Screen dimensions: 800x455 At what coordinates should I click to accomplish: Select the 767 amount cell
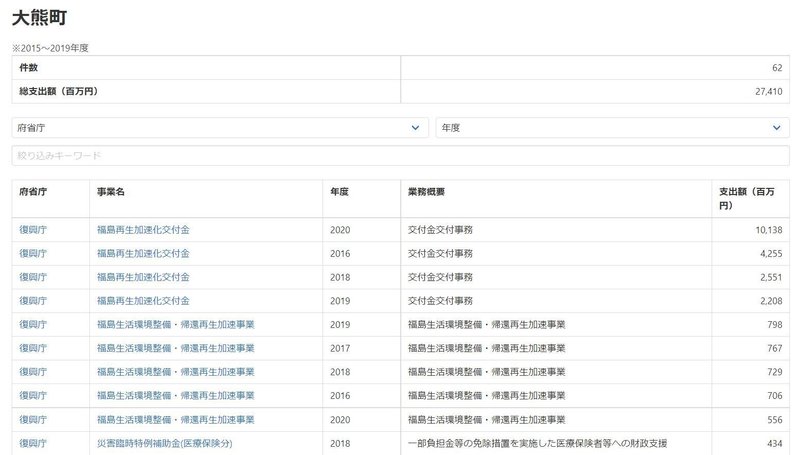point(751,348)
